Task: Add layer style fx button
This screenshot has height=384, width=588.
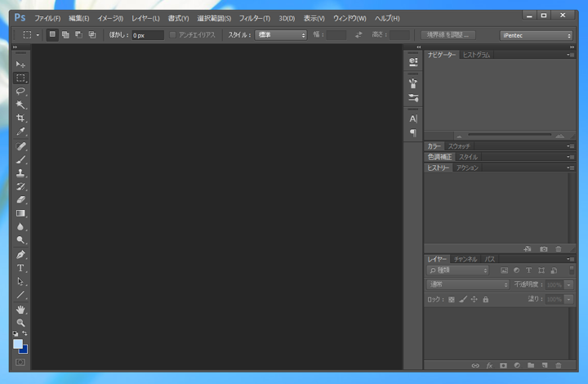Action: click(x=489, y=365)
